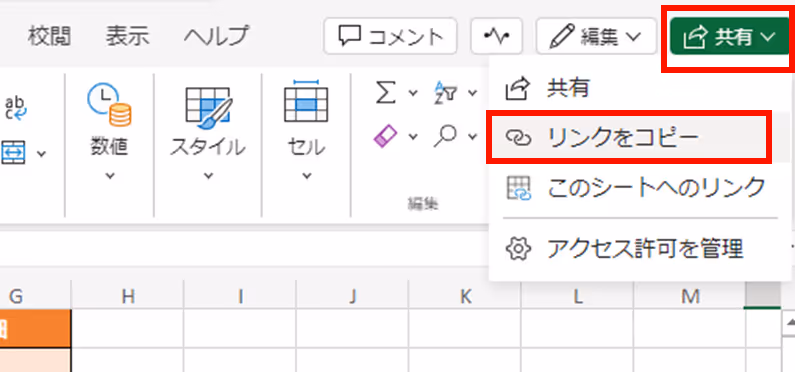Viewport: 795px width, 372px height.
Task: Open the 編集 mode dropdown
Action: (596, 36)
